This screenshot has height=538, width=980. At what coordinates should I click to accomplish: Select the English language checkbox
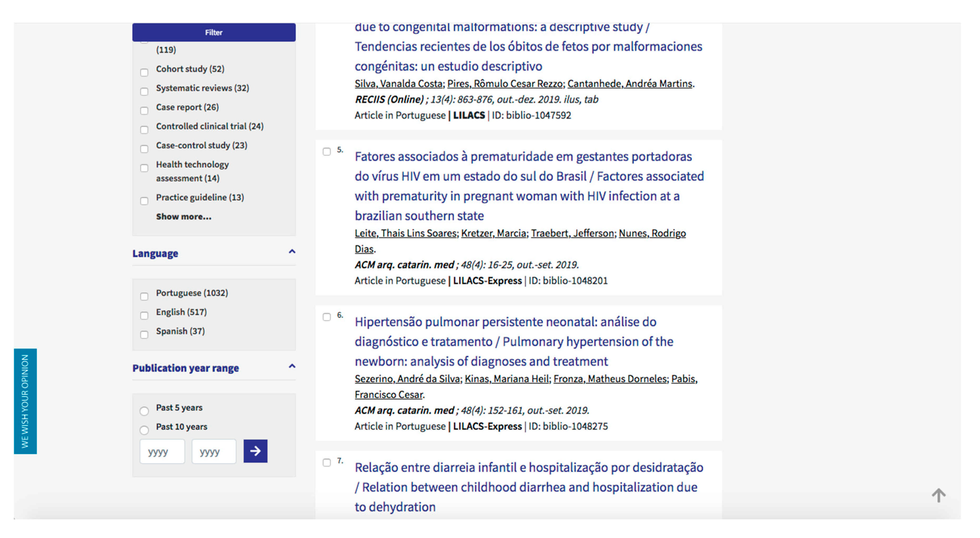pyautogui.click(x=144, y=316)
